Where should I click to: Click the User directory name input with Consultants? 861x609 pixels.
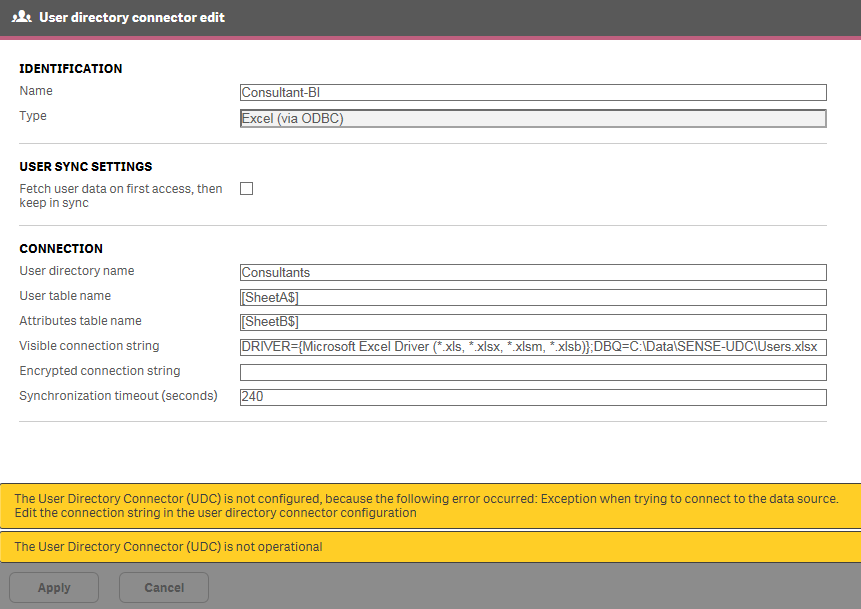tap(533, 272)
